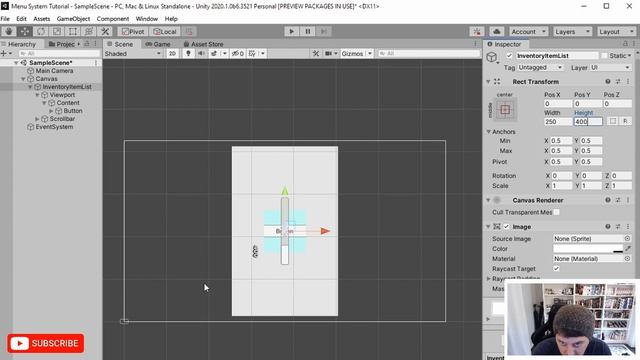
Task: Switch to the Game tab
Action: coord(158,44)
